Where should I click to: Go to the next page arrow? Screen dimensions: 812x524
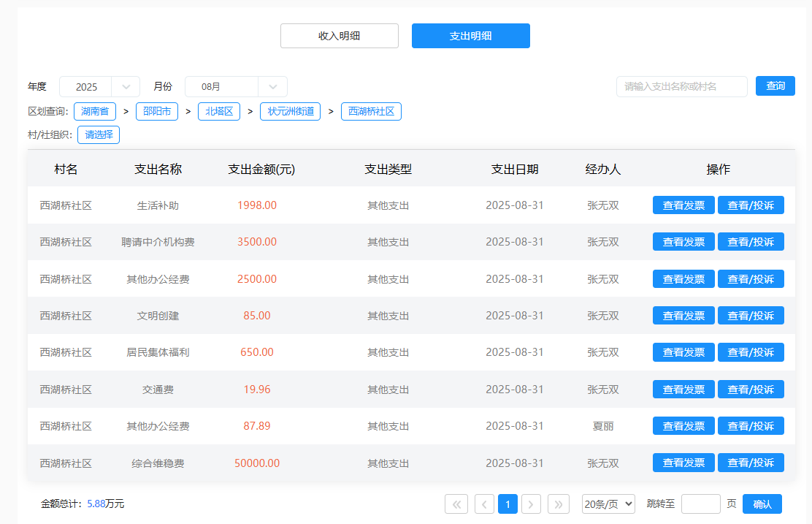coord(532,504)
